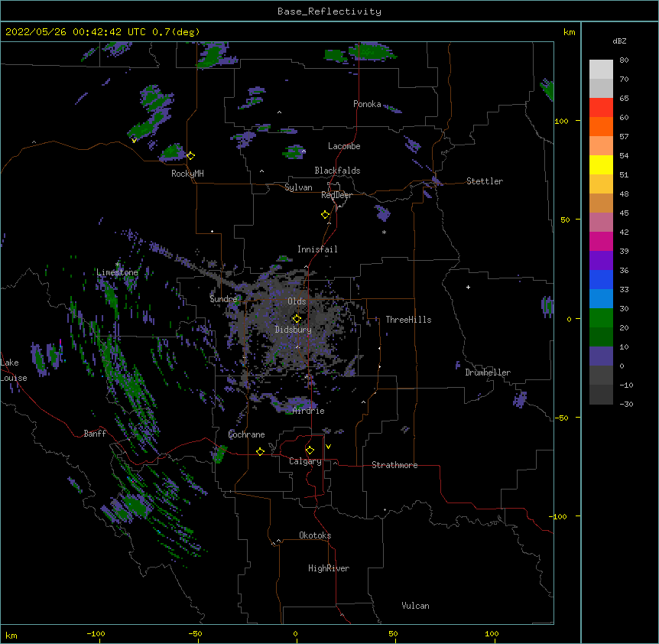This screenshot has width=659, height=644.
Task: Pick the orange 57-60 dBZ legend color
Action: [601, 126]
